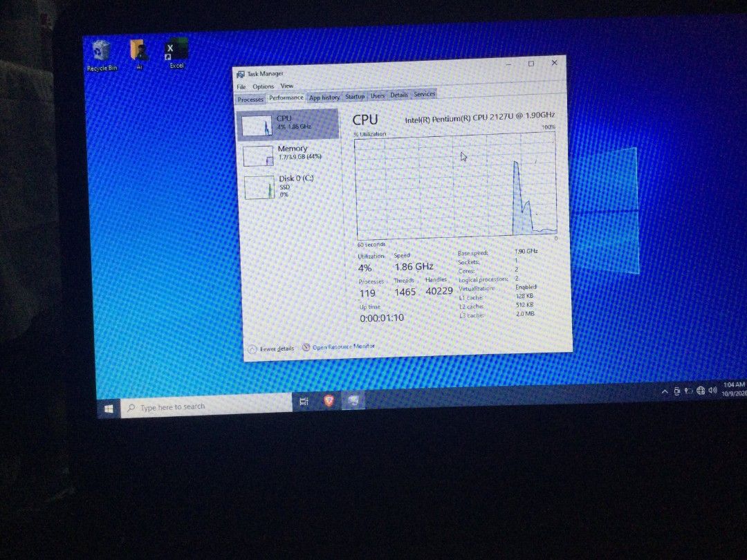Click the L1 cache 128 KB value
Viewport: 747px width, 560px height.
(x=524, y=296)
